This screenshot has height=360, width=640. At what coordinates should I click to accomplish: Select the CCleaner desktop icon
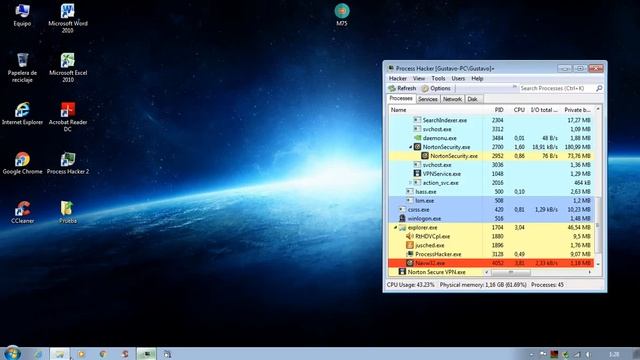tap(22, 212)
